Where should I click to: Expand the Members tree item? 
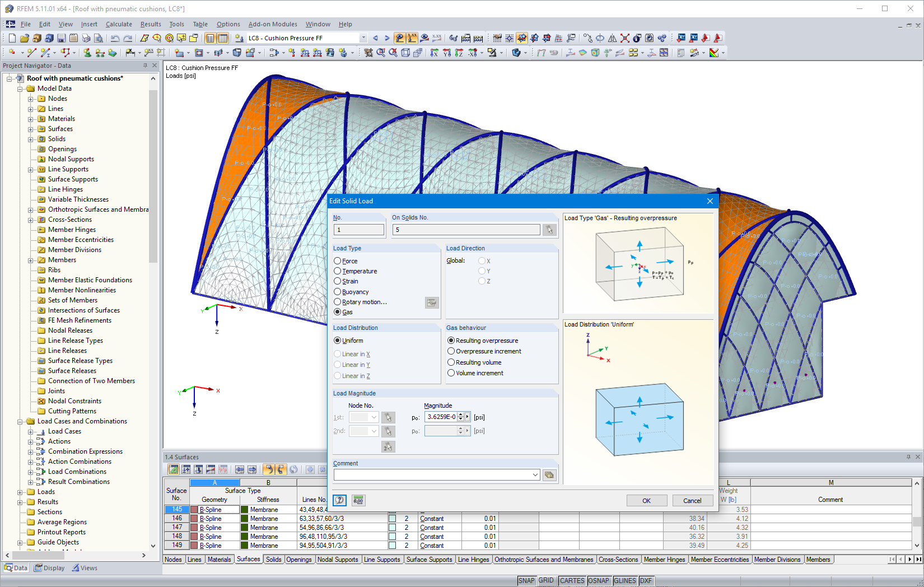click(x=31, y=260)
